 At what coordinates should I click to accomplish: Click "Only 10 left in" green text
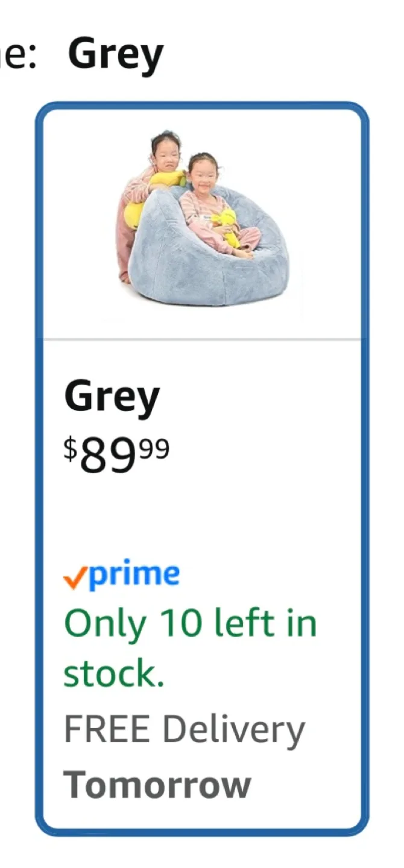click(191, 624)
